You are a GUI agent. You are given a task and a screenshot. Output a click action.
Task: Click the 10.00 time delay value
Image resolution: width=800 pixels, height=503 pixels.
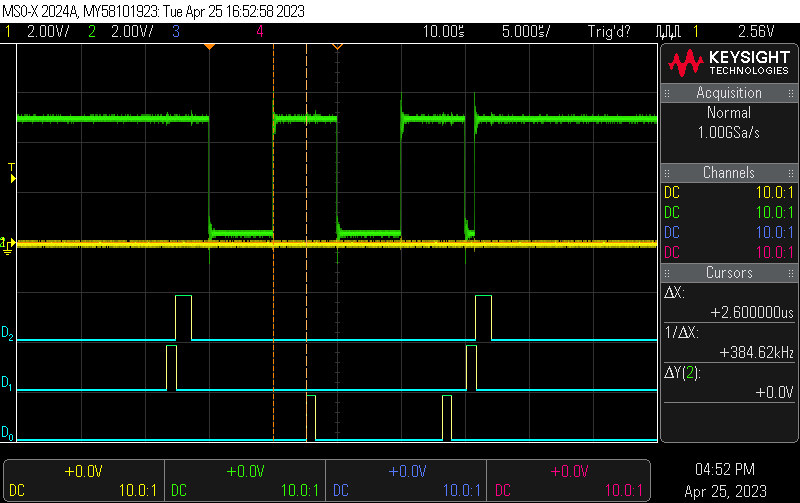[443, 32]
